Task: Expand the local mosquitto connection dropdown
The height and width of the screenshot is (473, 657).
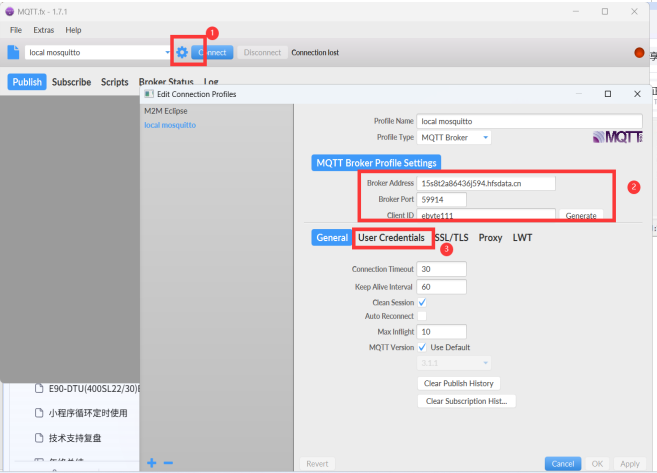Action: 168,52
